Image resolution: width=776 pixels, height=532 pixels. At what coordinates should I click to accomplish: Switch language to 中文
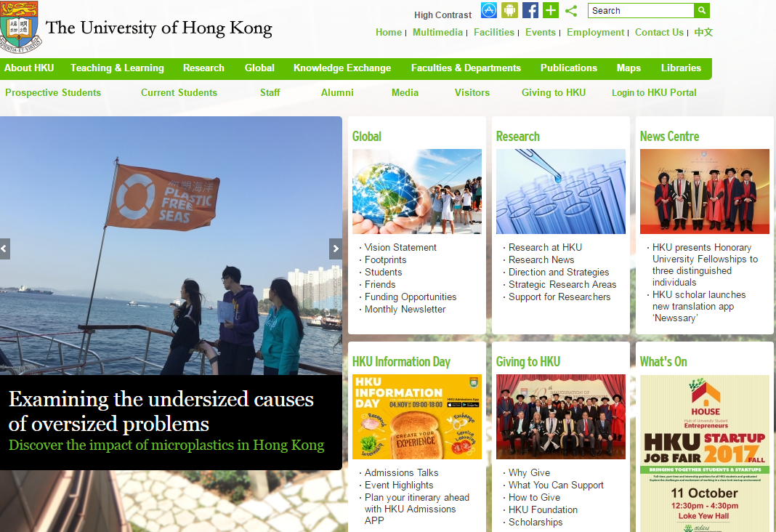tap(703, 32)
